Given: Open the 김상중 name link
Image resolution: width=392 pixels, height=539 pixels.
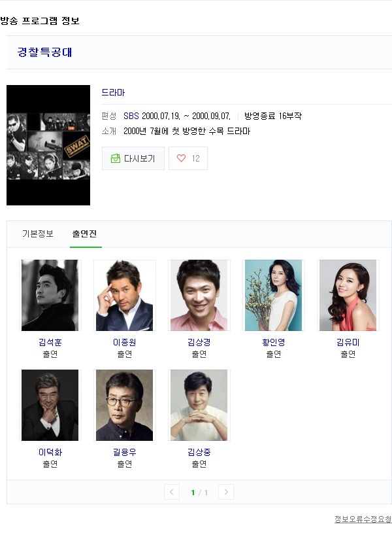Looking at the screenshot, I should coord(199,452).
